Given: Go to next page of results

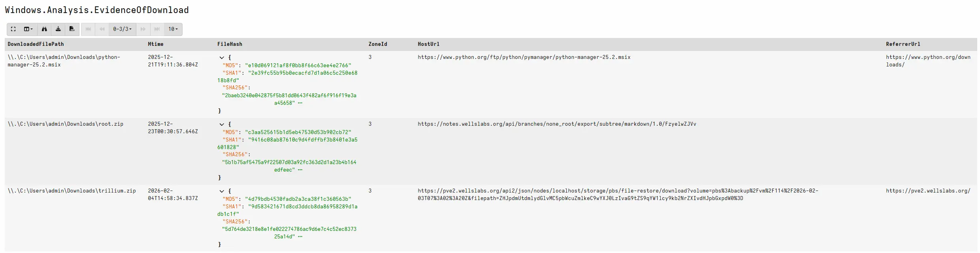Looking at the screenshot, I should (x=143, y=29).
